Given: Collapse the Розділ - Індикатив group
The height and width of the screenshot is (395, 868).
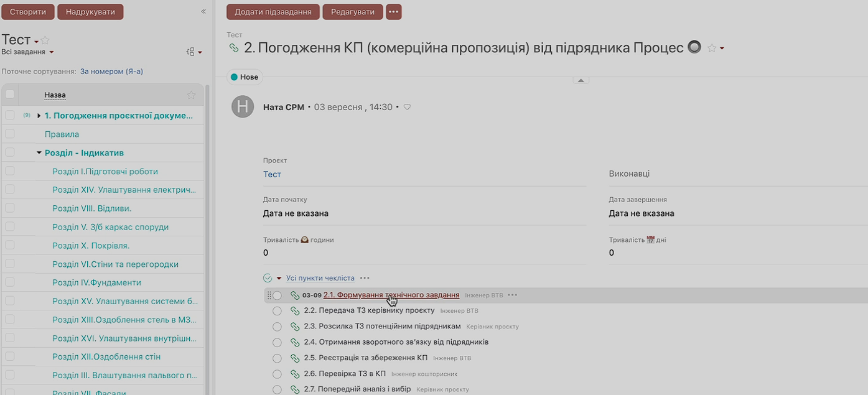Looking at the screenshot, I should (x=39, y=153).
